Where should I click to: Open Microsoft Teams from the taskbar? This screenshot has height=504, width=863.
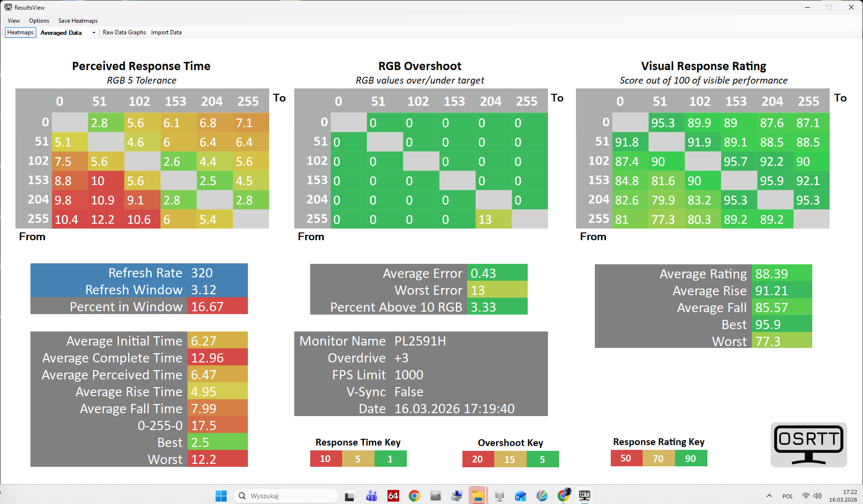point(372,496)
